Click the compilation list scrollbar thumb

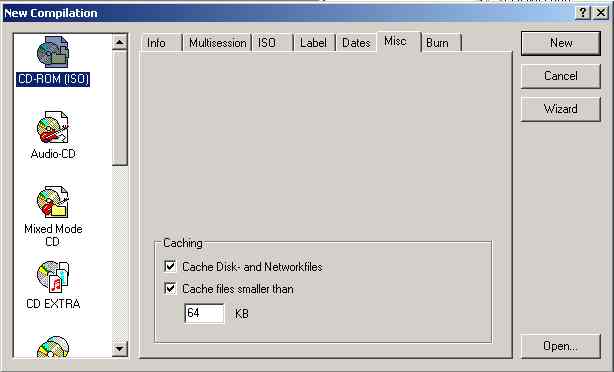(120, 108)
